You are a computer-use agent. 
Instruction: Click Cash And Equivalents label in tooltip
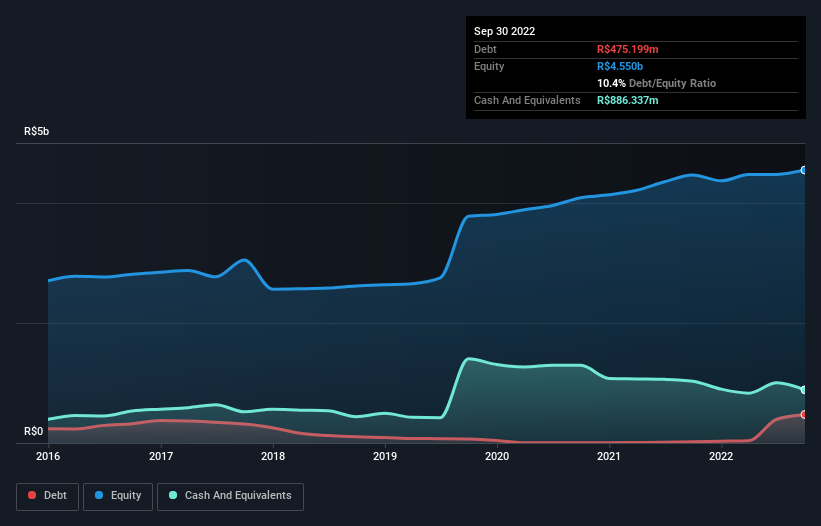527,100
